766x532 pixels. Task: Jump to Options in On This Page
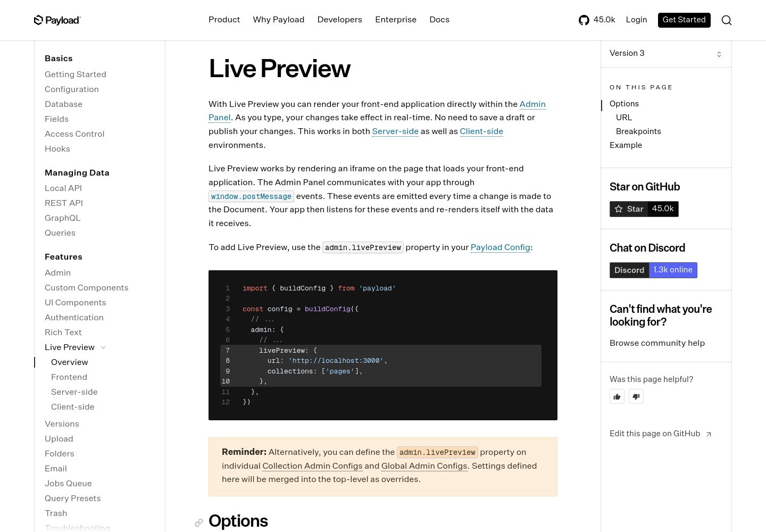tap(624, 104)
